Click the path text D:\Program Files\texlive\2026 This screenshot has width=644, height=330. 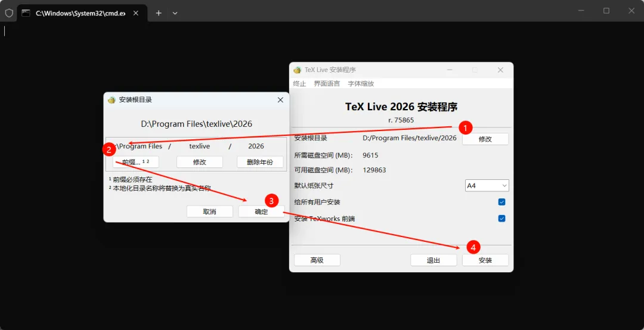(x=196, y=124)
